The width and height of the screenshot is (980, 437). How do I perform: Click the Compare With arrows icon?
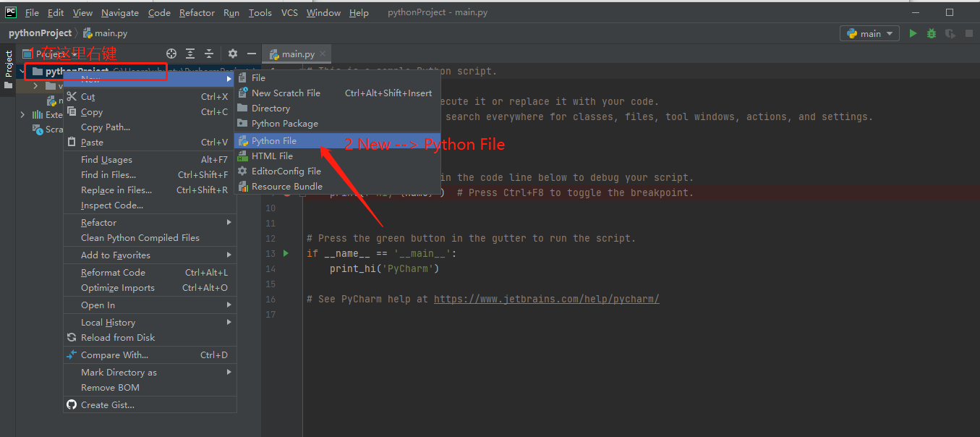[72, 355]
